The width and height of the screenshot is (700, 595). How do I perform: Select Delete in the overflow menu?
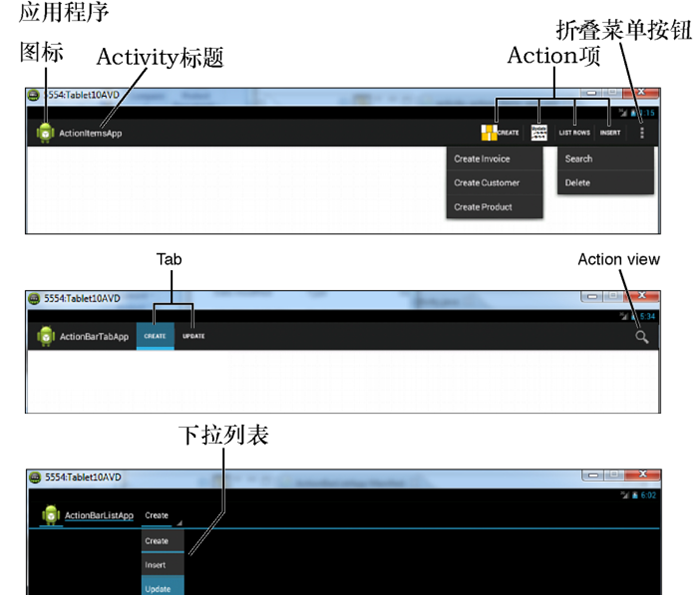605,183
